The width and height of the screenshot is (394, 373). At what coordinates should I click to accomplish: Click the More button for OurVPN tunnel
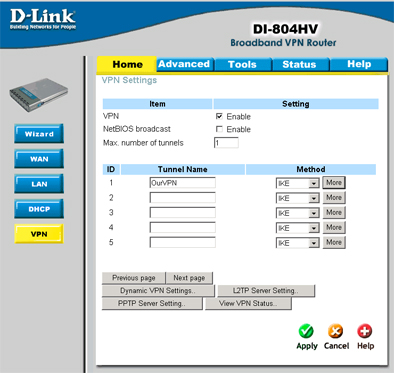point(334,183)
